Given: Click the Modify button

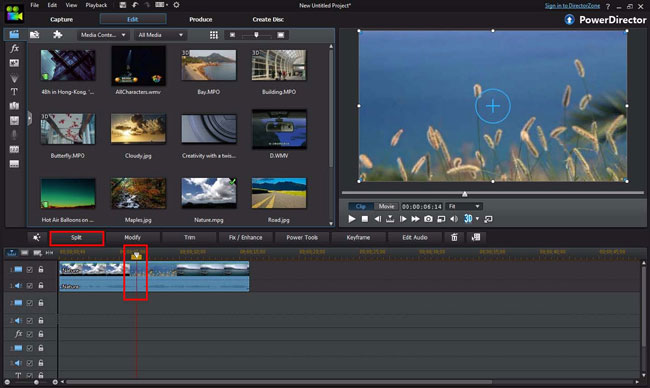Looking at the screenshot, I should click(133, 238).
